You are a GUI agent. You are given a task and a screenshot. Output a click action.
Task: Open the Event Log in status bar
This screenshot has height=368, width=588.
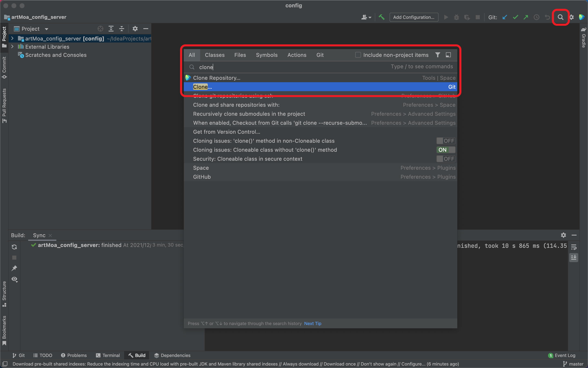(562, 355)
